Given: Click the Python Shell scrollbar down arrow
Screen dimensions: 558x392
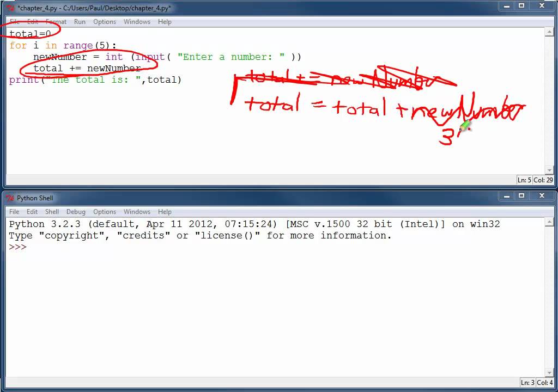Looking at the screenshot, I should tap(549, 373).
